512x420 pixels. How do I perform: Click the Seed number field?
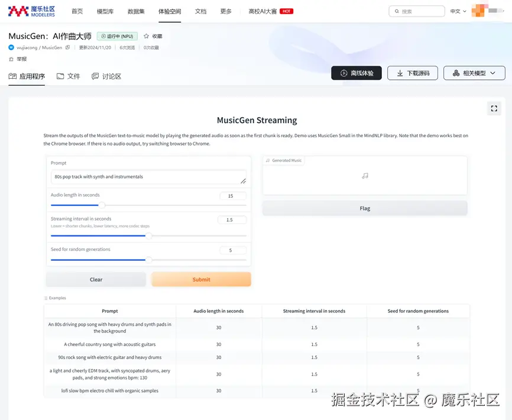[233, 250]
